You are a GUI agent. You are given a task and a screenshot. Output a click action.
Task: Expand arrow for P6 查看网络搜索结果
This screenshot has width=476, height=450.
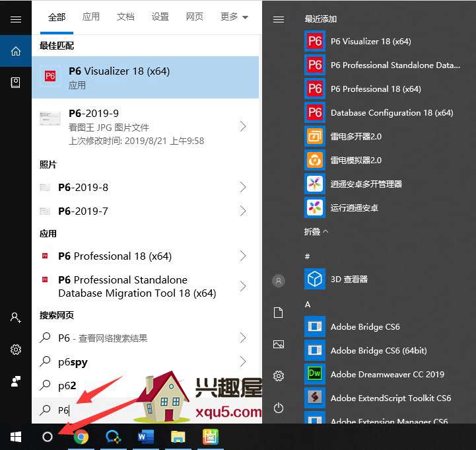point(243,338)
